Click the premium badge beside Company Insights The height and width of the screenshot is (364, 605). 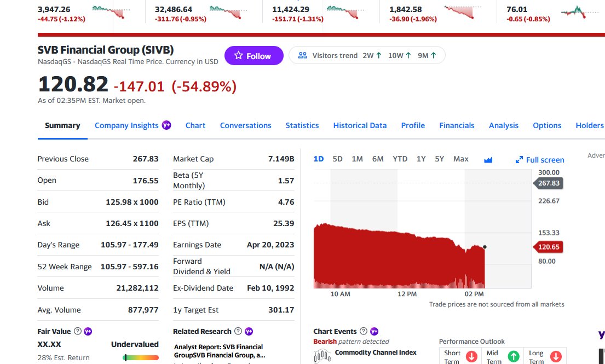coord(166,125)
